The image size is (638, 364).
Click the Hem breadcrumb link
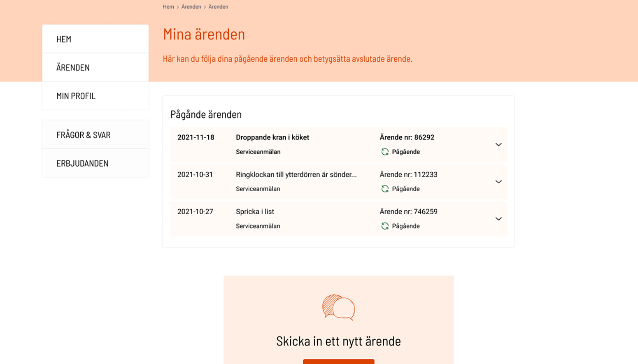tap(168, 7)
